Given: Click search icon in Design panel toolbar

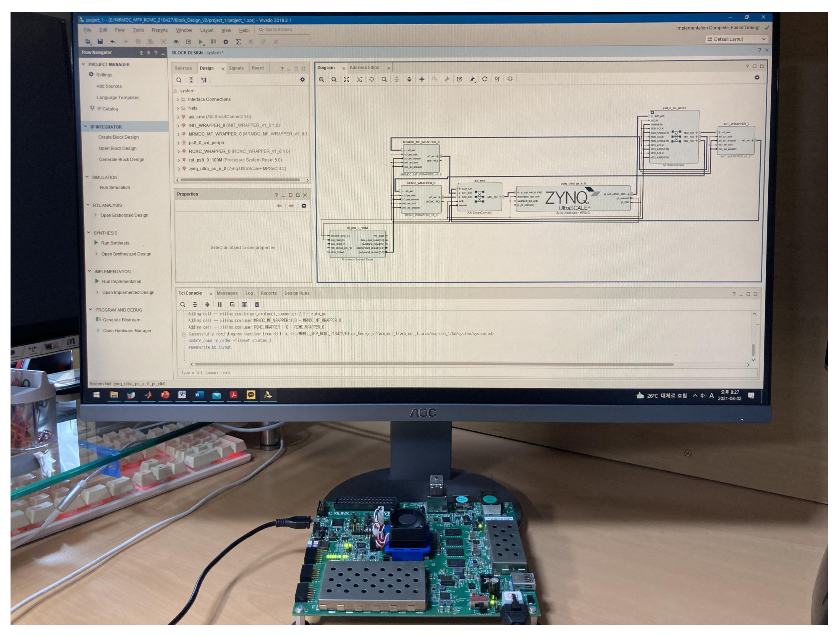Looking at the screenshot, I should click(x=179, y=80).
